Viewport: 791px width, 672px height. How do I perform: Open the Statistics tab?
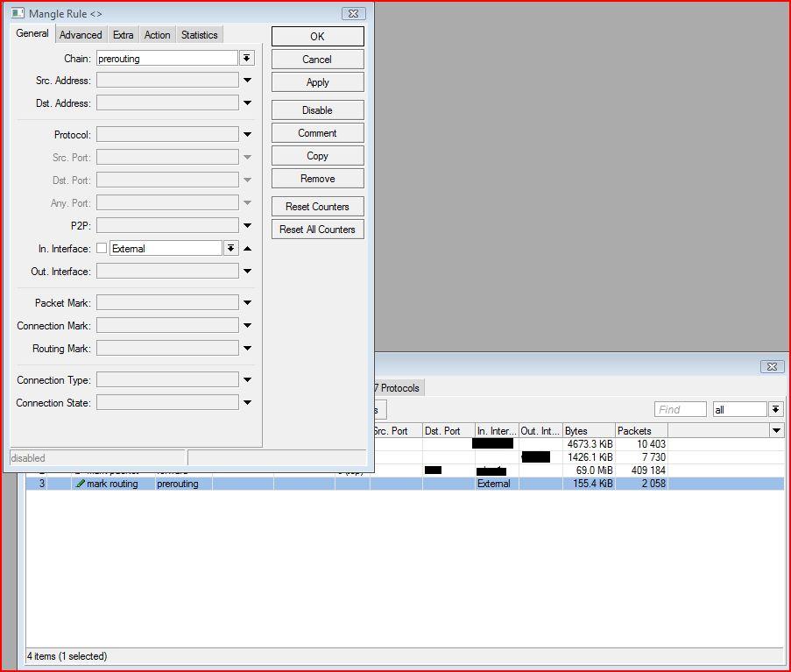click(199, 35)
